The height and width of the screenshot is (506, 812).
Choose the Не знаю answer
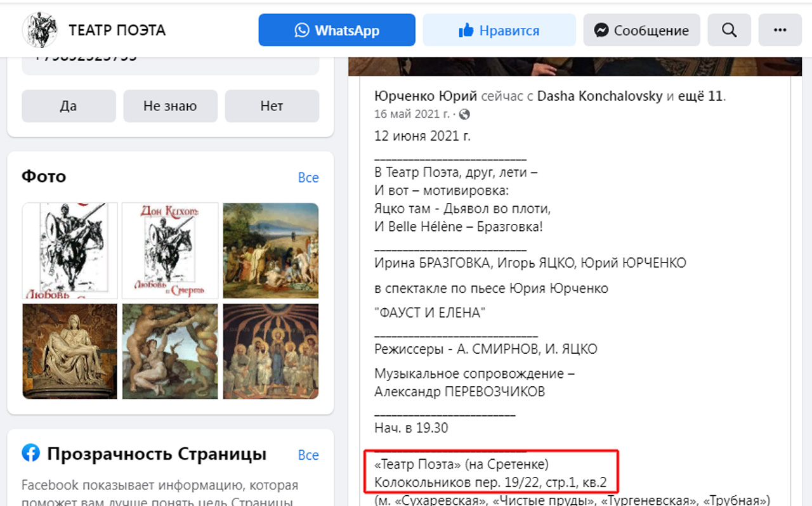(x=170, y=106)
